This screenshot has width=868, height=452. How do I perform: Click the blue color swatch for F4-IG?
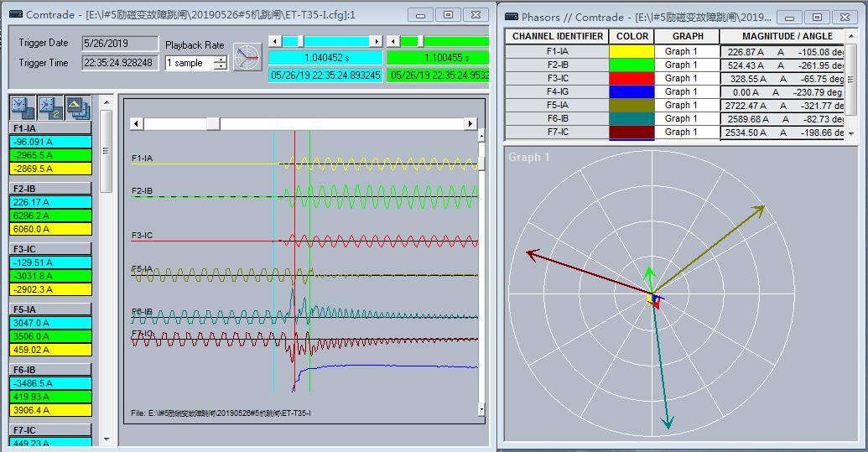click(x=631, y=92)
